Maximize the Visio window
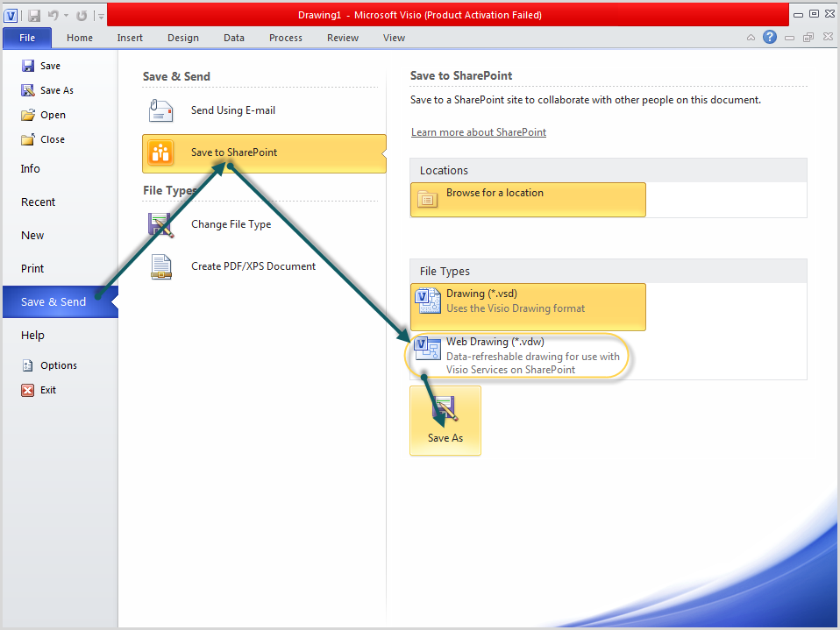 tap(814, 14)
